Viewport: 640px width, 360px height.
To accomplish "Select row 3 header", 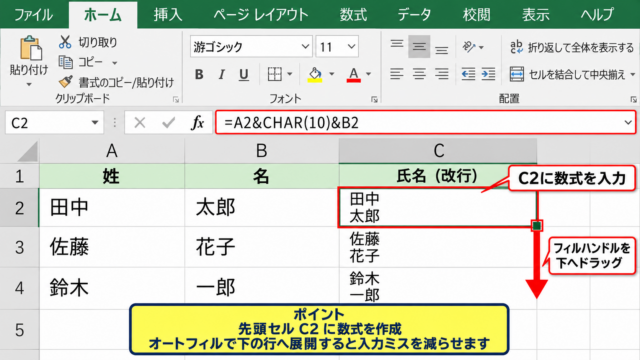I will point(19,247).
